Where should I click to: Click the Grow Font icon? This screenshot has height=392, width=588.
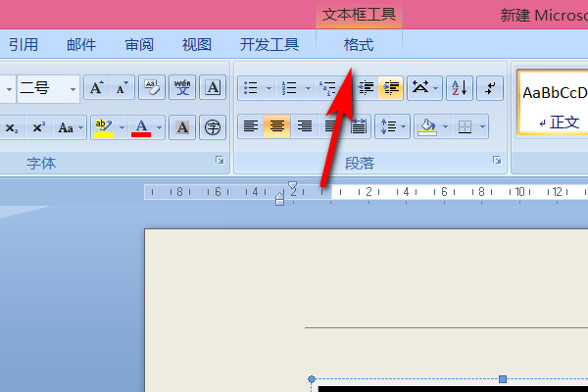tap(97, 88)
